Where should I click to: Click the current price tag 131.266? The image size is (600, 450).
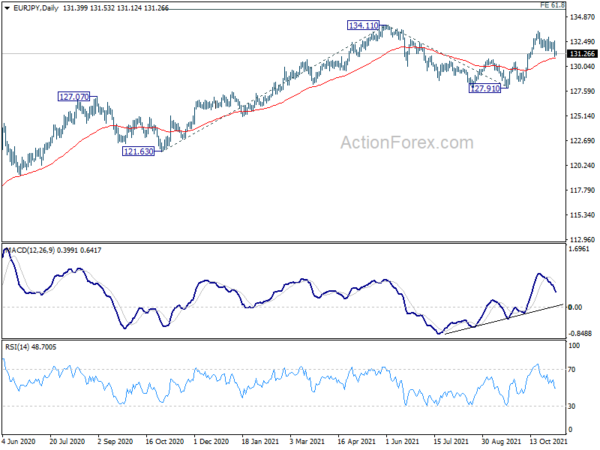[582, 54]
